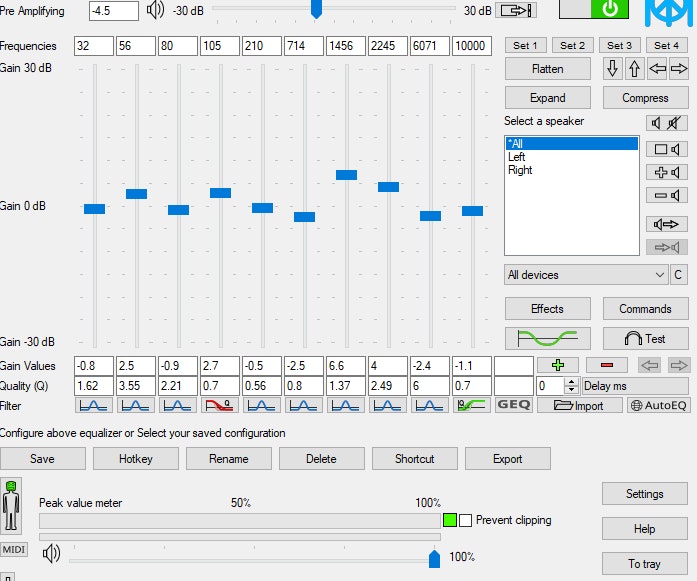
Task: Click the mute speaker icon button
Action: (x=667, y=123)
